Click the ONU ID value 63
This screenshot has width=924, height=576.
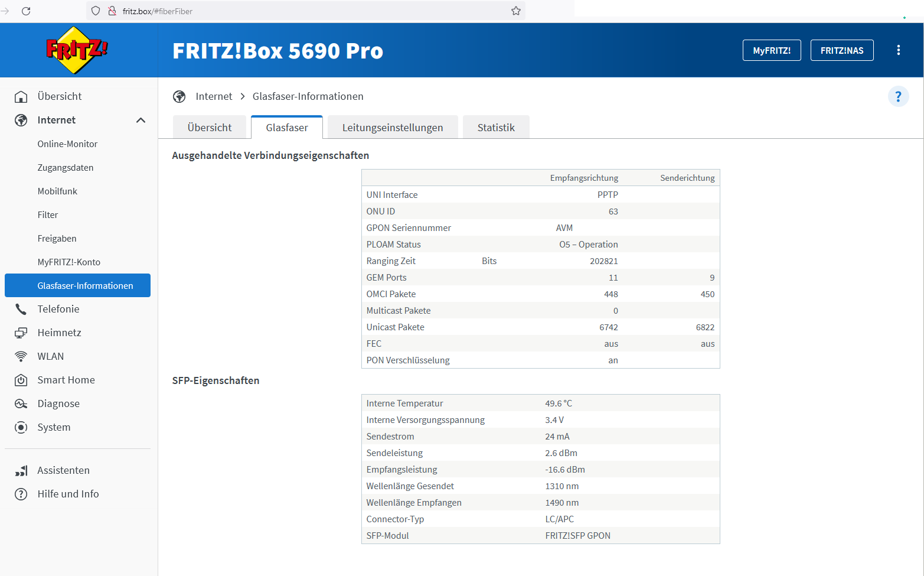(613, 211)
